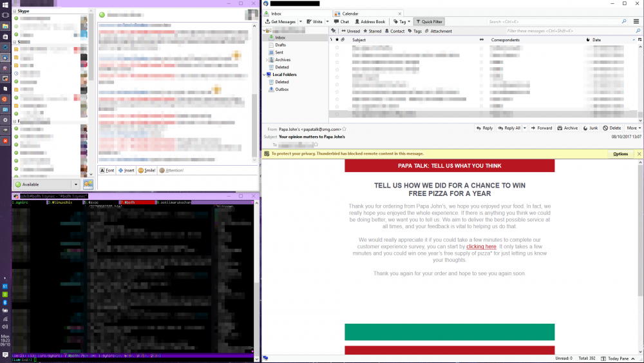Mark the open email as Junk
This screenshot has height=363, width=644.
(590, 128)
